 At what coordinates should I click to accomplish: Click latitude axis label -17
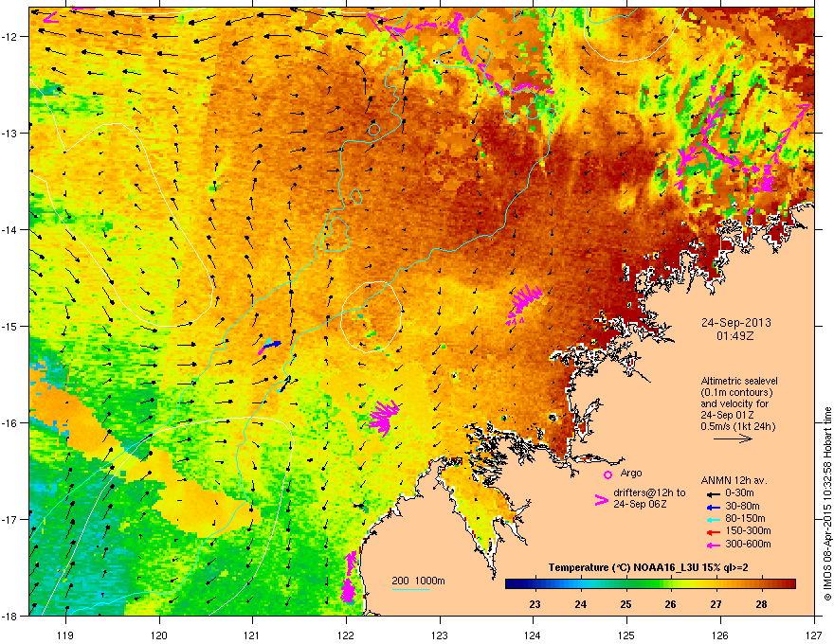click(10, 519)
